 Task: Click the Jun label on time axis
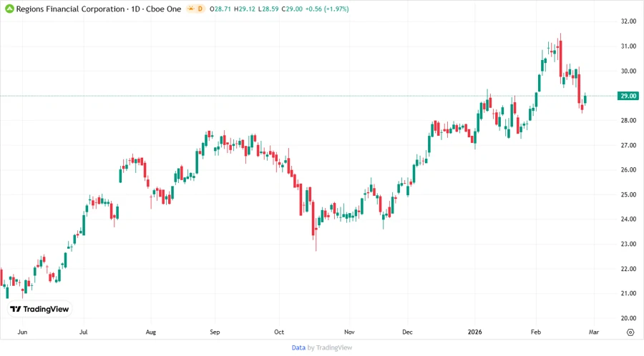click(23, 332)
